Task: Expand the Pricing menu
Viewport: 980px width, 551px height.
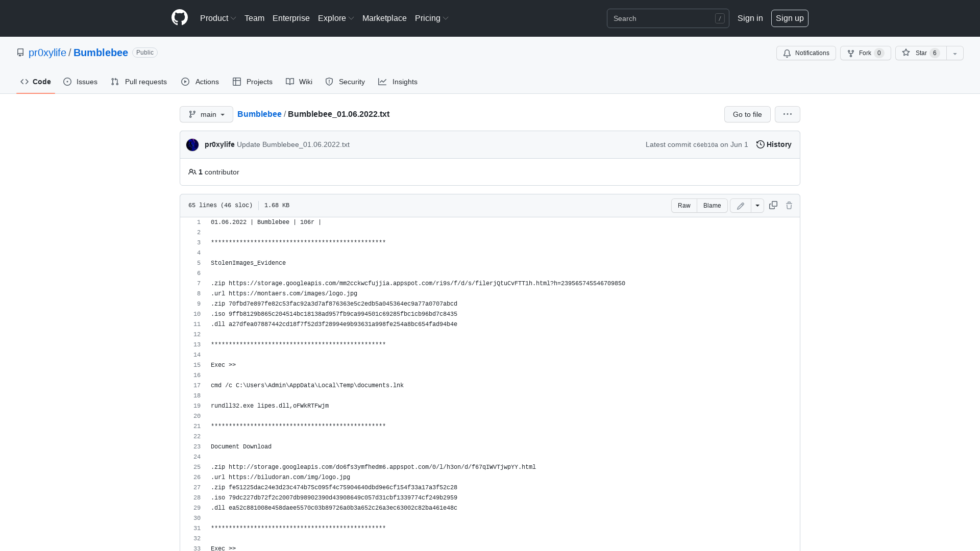Action: [432, 18]
